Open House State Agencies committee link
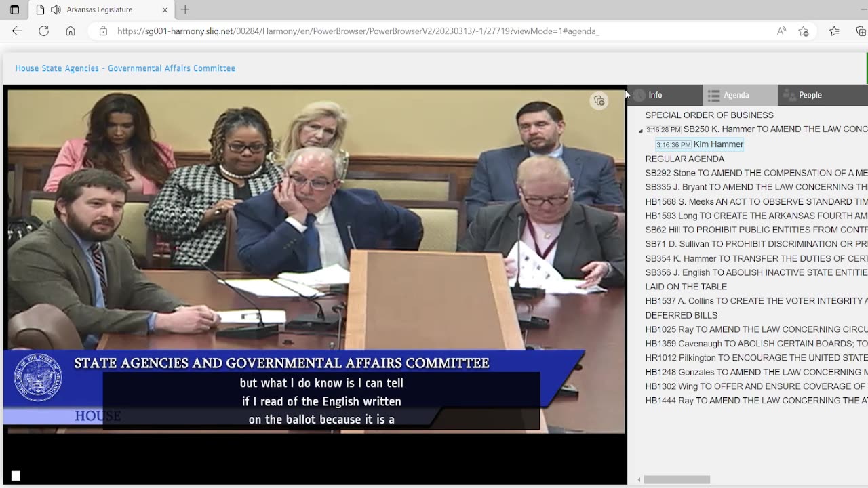The width and height of the screenshot is (868, 488). 125,68
